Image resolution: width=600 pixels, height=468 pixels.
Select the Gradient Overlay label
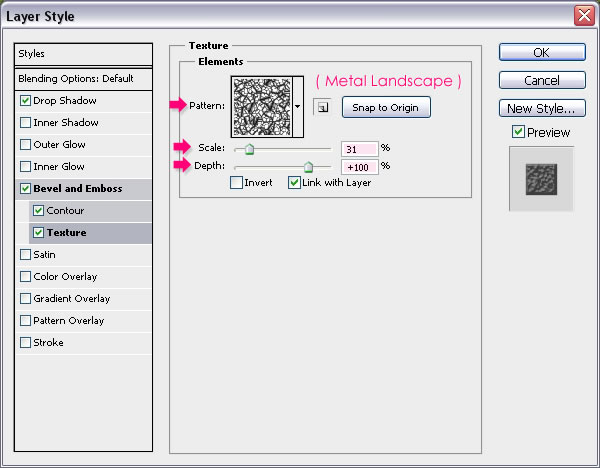[x=72, y=298]
